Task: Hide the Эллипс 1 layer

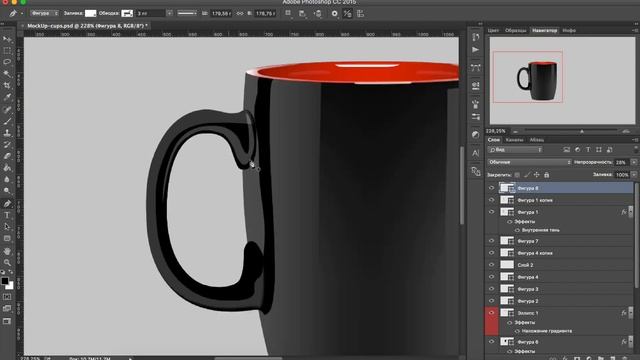Action: click(x=491, y=313)
